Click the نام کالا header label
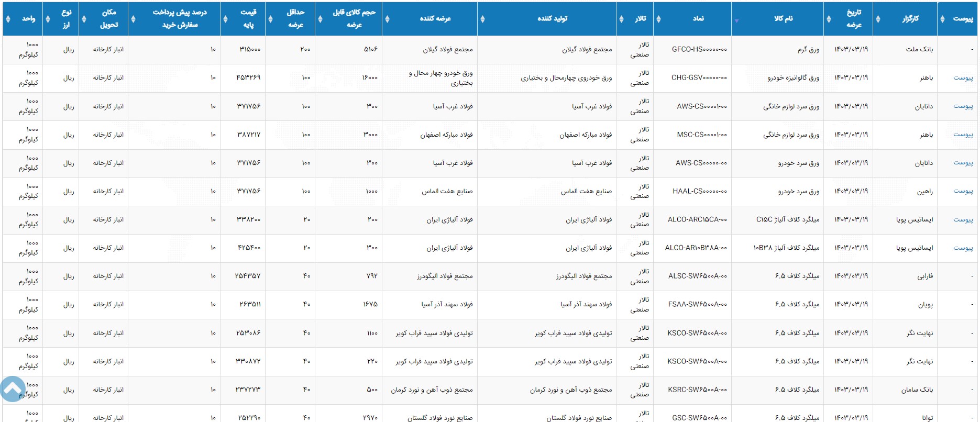This screenshot has width=980, height=422. (x=783, y=18)
